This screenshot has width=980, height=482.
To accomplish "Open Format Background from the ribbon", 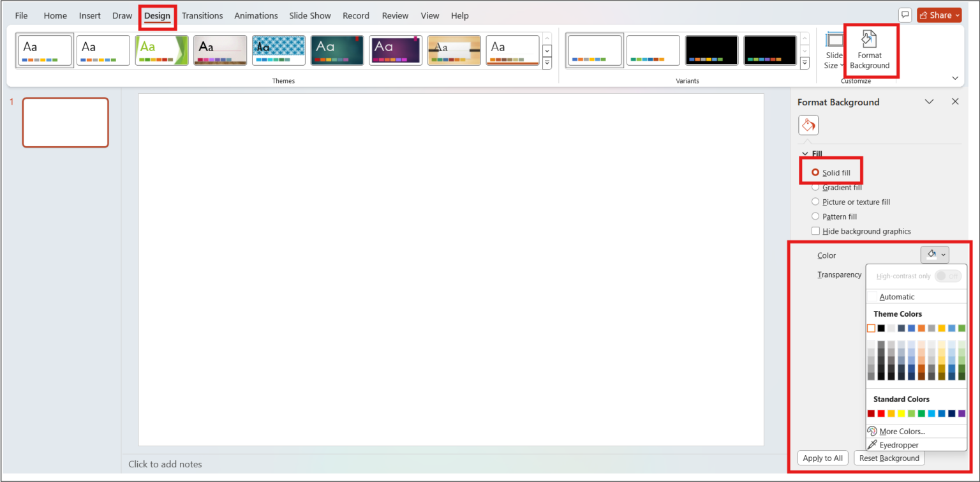I will pyautogui.click(x=870, y=51).
